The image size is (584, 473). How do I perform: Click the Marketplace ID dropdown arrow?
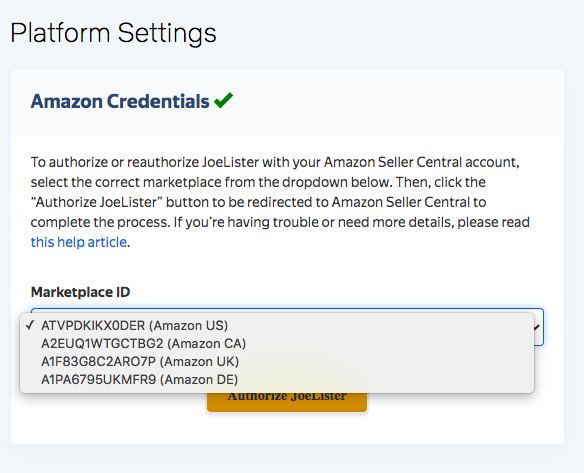[x=537, y=327]
